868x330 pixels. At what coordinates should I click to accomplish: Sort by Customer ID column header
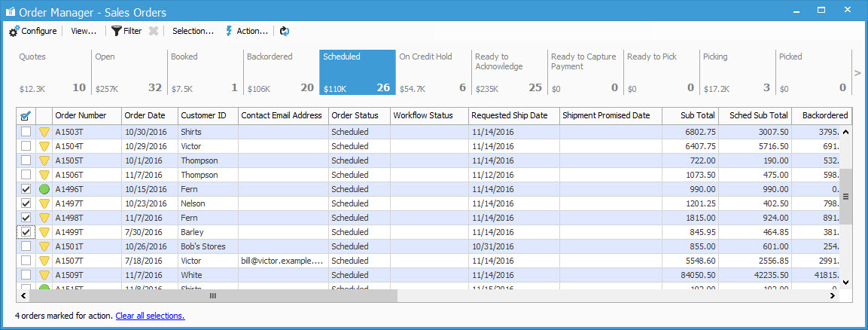(x=208, y=116)
